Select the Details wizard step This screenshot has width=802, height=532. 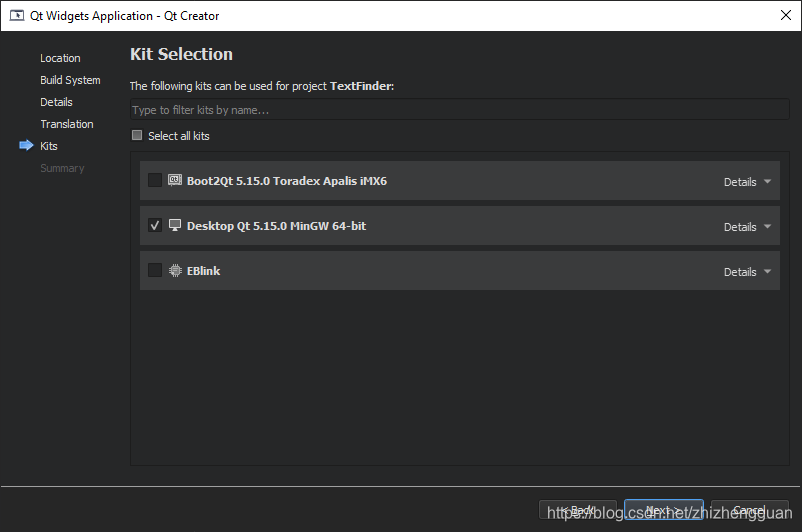coord(56,102)
